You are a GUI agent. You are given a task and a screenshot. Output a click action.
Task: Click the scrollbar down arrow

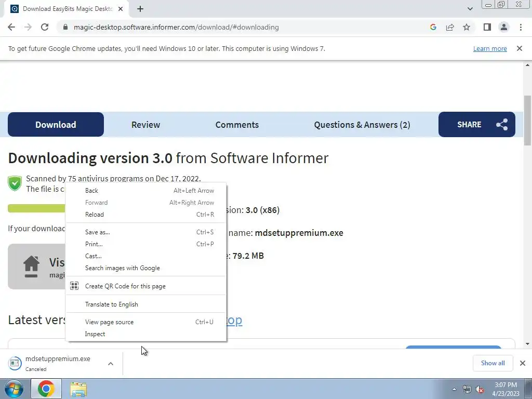[527, 344]
